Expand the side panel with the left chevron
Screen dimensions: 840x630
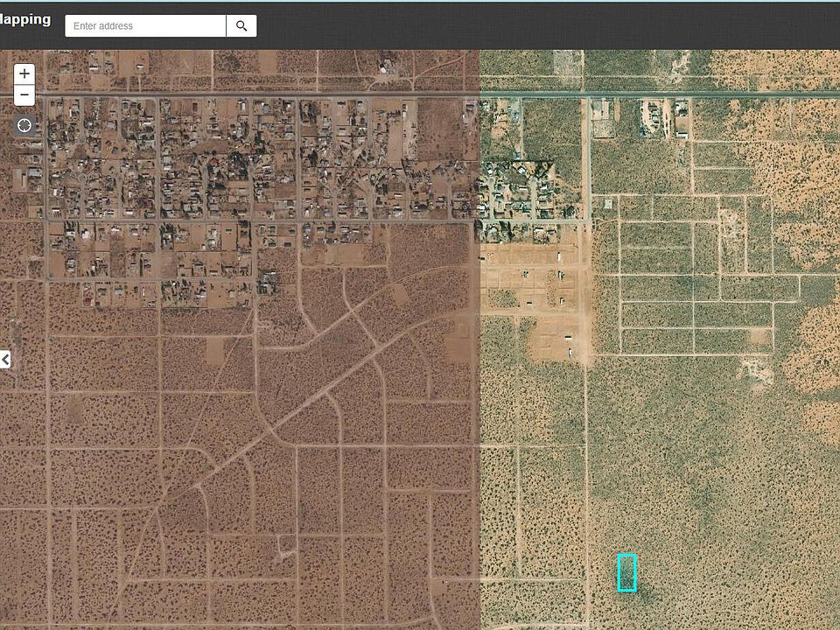click(5, 360)
